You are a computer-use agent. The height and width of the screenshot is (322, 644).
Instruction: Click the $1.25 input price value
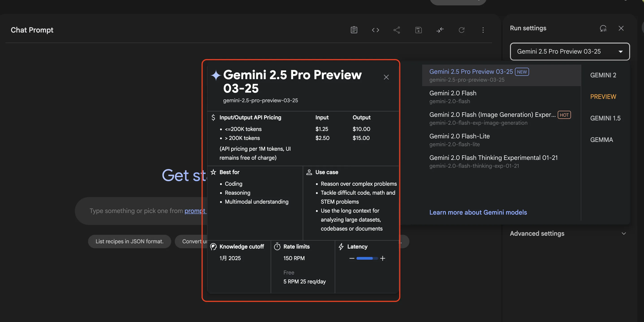point(322,129)
